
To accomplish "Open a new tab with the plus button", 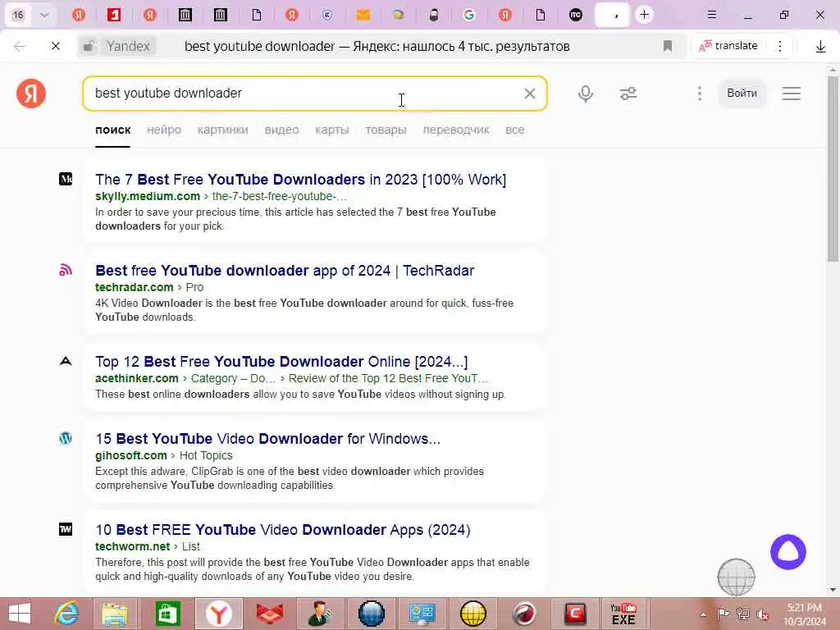I will coord(644,15).
